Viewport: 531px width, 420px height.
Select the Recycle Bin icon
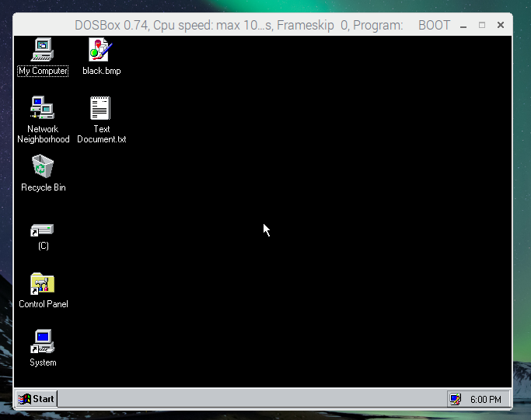click(43, 166)
